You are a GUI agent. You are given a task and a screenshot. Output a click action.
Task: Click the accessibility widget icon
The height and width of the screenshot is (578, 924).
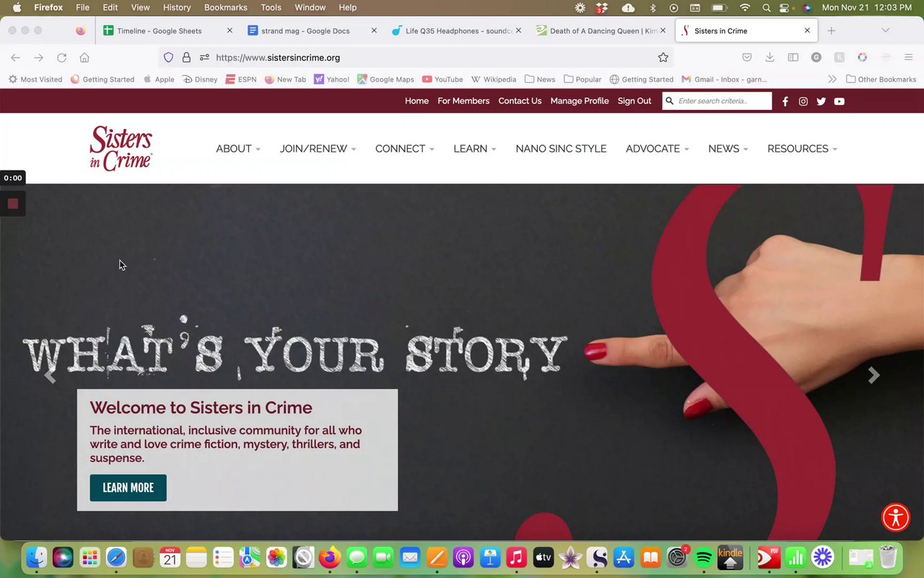(x=896, y=517)
